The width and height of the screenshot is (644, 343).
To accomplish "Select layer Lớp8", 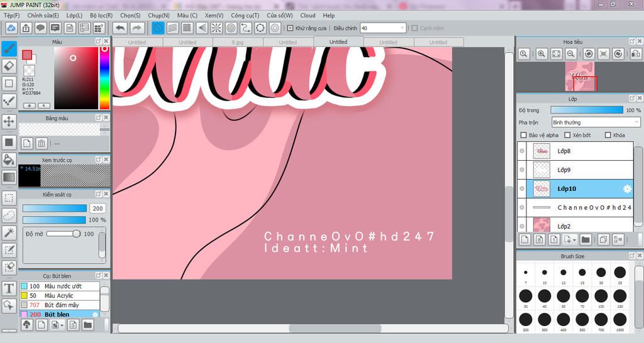I will [x=575, y=151].
